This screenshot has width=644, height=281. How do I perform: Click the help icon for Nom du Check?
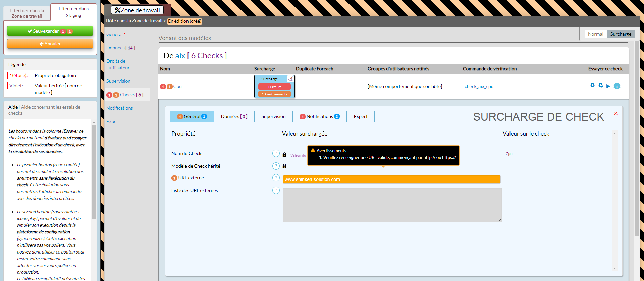pyautogui.click(x=276, y=153)
